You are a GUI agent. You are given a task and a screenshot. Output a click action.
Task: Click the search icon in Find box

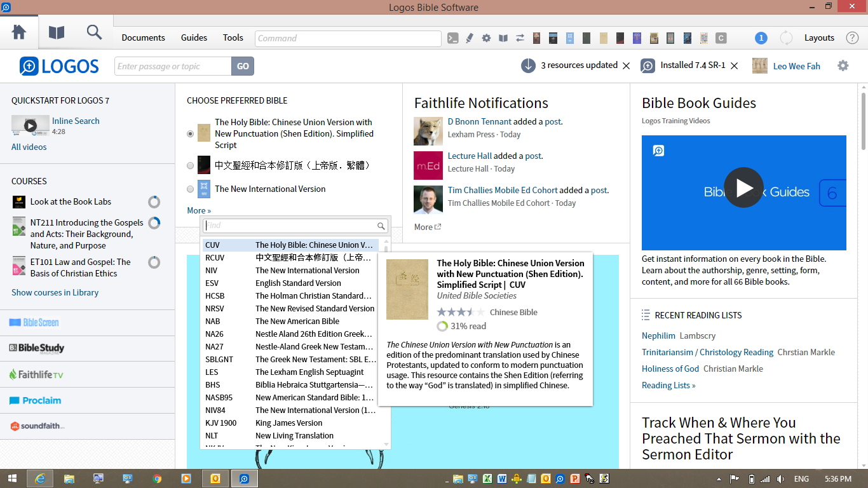pos(381,226)
